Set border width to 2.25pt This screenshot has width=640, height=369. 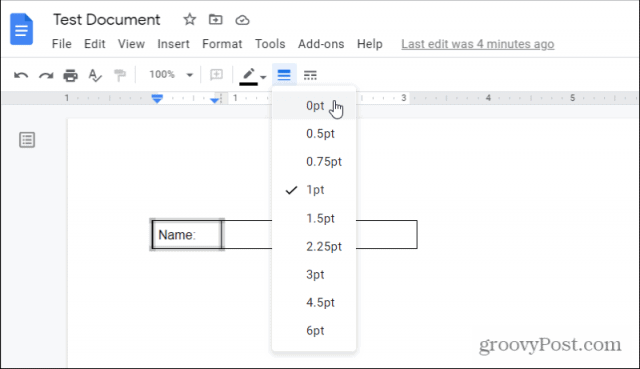314,247
